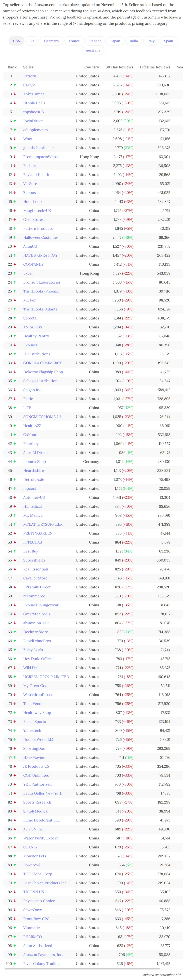Click the WaterdropDirect seller link

(x=38, y=695)
